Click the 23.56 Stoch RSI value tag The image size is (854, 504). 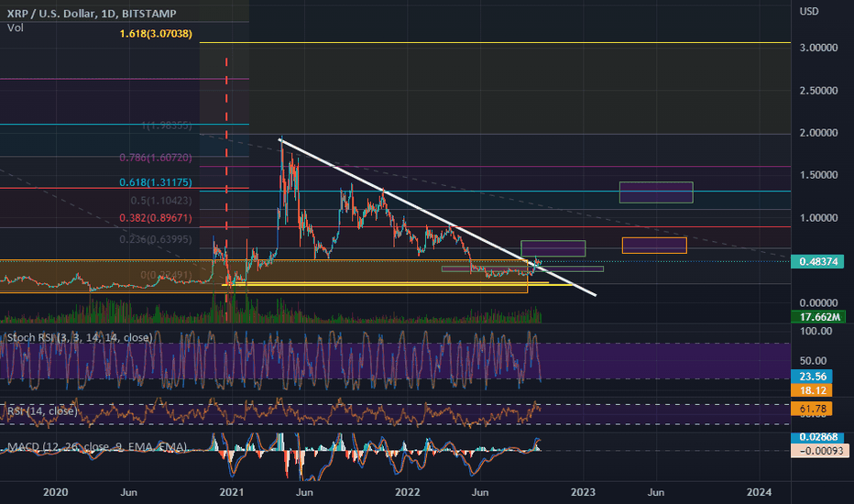[x=812, y=377]
